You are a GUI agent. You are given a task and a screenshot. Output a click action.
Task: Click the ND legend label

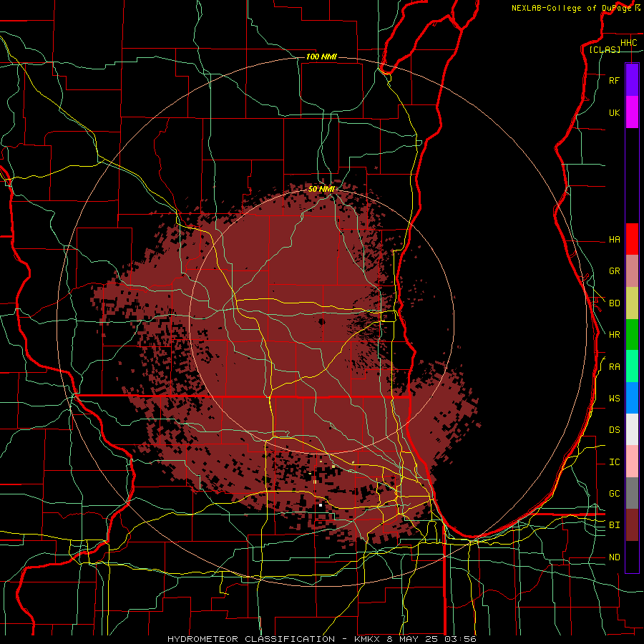coord(614,557)
